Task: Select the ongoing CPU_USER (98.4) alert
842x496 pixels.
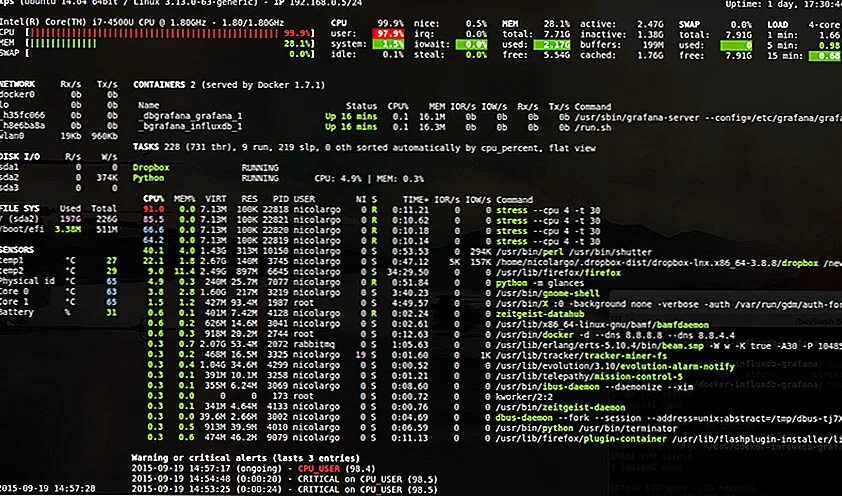Action: click(x=253, y=469)
